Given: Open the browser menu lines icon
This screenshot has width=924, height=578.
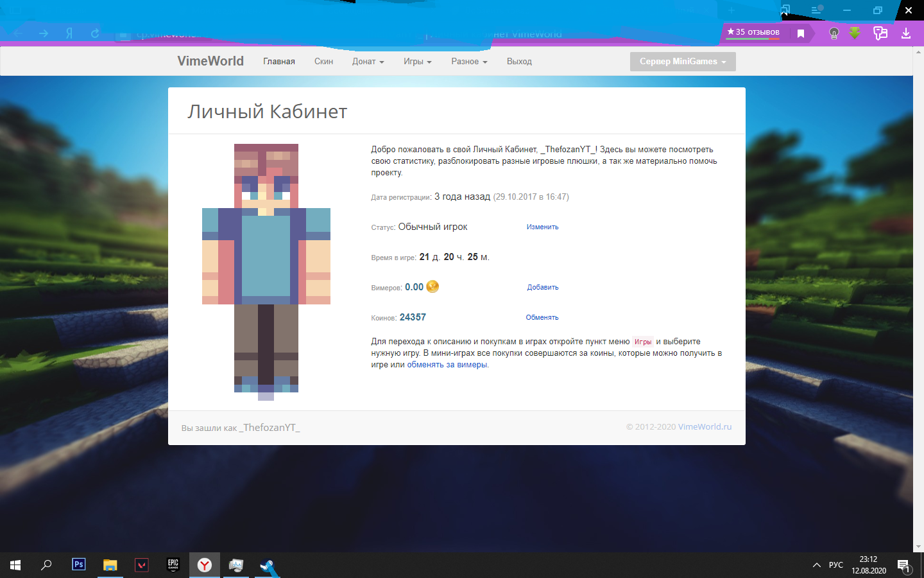Looking at the screenshot, I should (816, 10).
